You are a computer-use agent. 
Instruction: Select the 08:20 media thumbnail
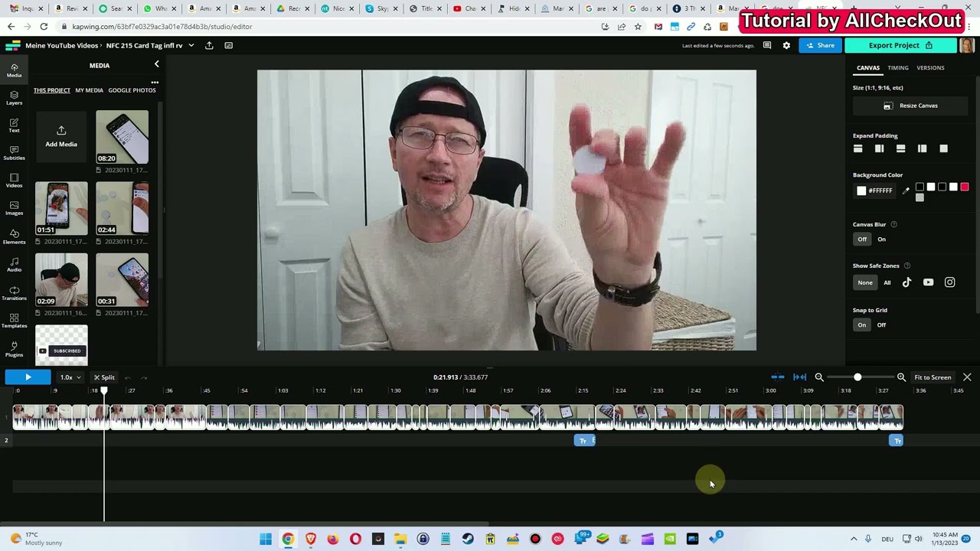tap(122, 137)
